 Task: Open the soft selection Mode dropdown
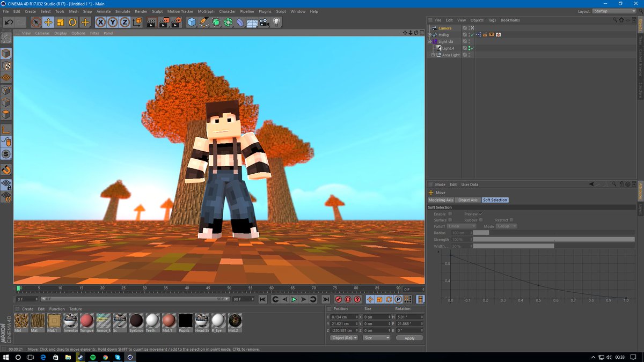[507, 226]
